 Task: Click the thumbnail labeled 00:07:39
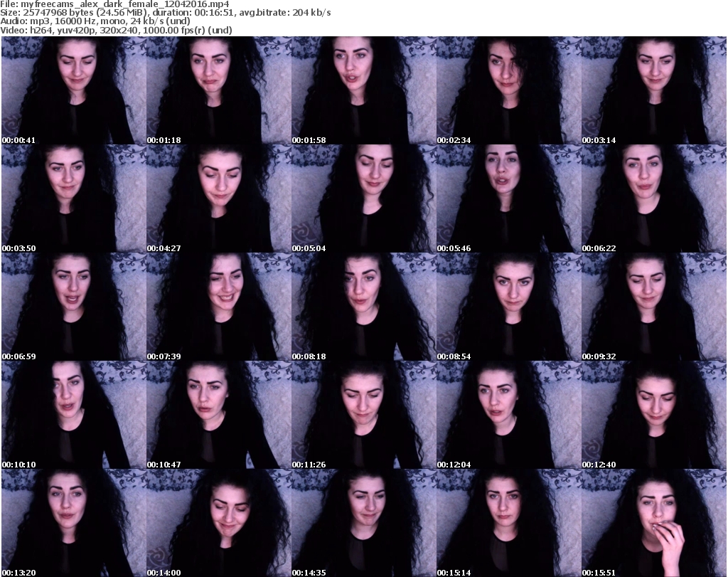[x=218, y=307]
